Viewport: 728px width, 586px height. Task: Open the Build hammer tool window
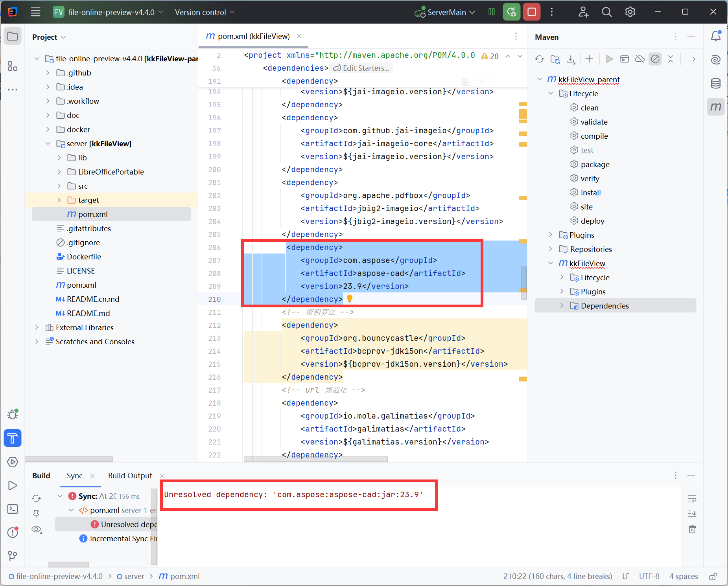[13, 438]
